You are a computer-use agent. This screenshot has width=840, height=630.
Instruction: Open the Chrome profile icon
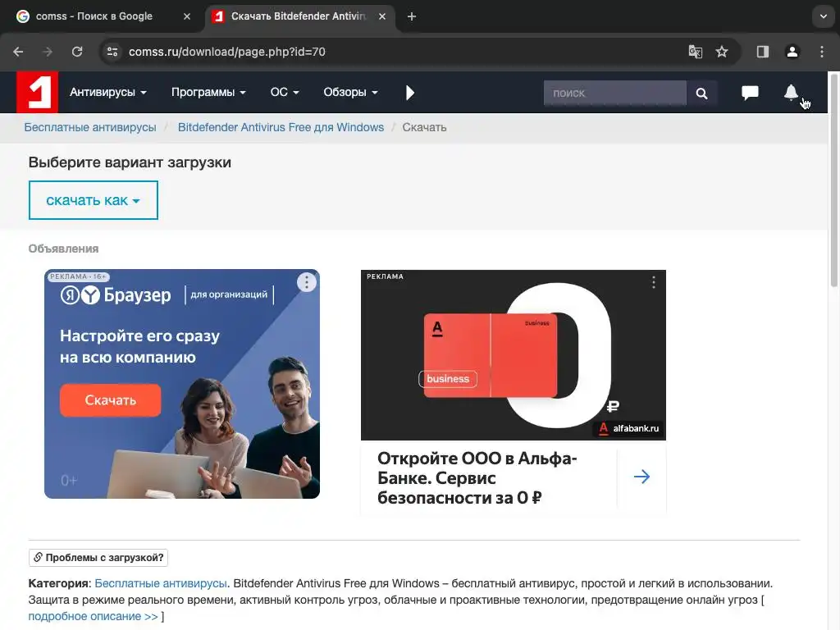click(792, 52)
